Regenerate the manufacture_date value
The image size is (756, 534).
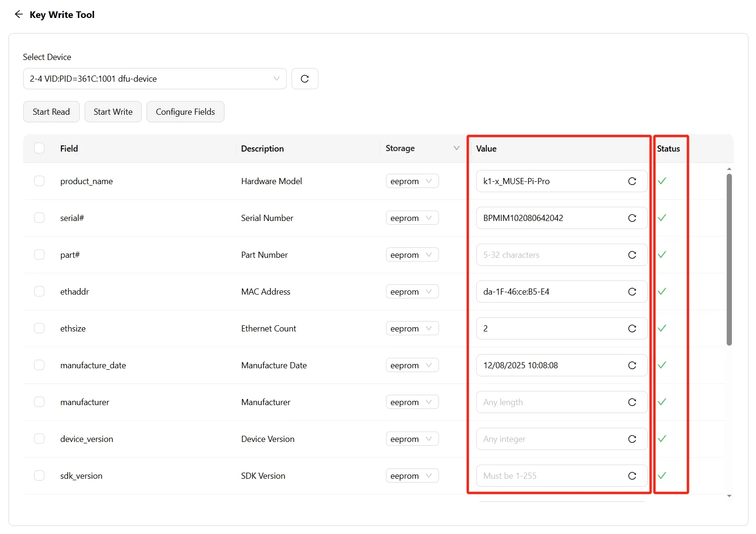632,365
